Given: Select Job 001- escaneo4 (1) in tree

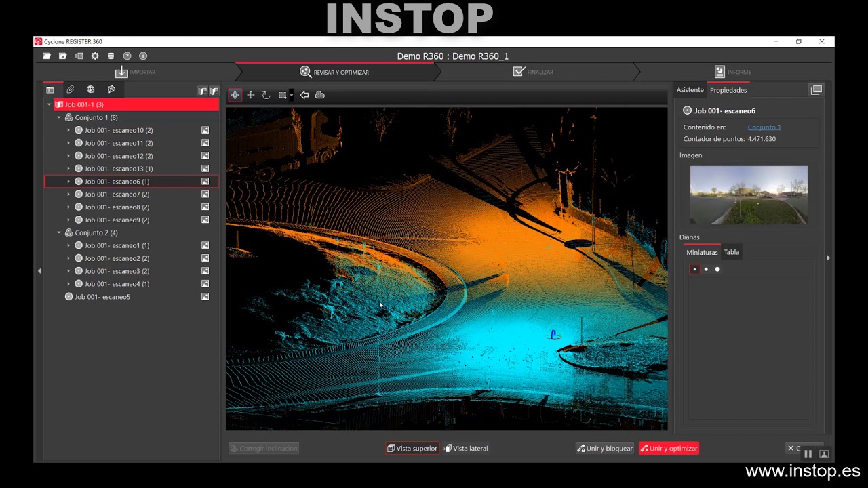Looking at the screenshot, I should [117, 284].
